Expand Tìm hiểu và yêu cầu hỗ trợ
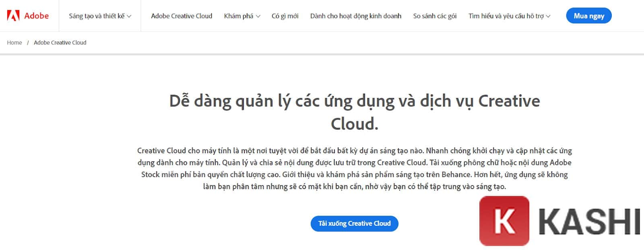Screen dimensions: 644x250 tap(509, 16)
